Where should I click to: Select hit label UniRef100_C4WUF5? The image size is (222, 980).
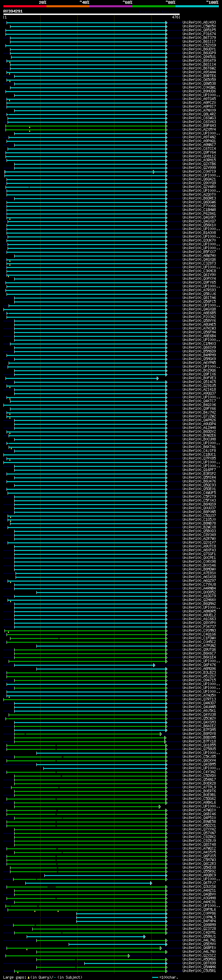pos(199,493)
